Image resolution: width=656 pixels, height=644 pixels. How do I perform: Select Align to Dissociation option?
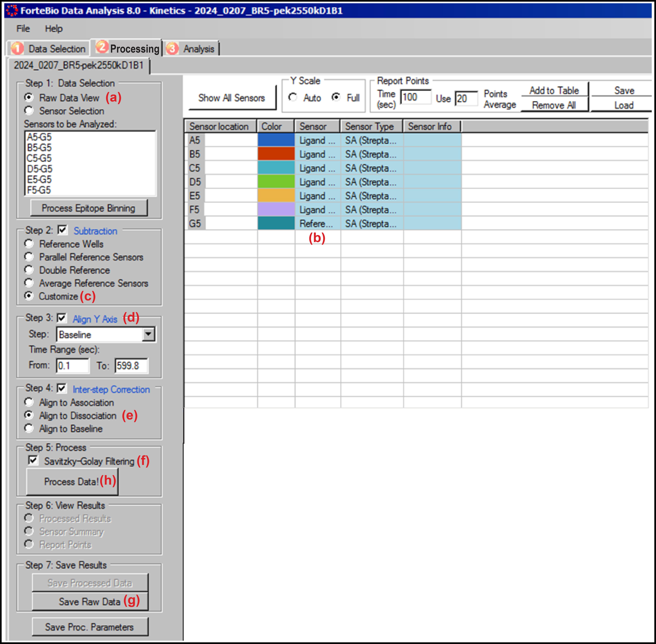pyautogui.click(x=29, y=415)
